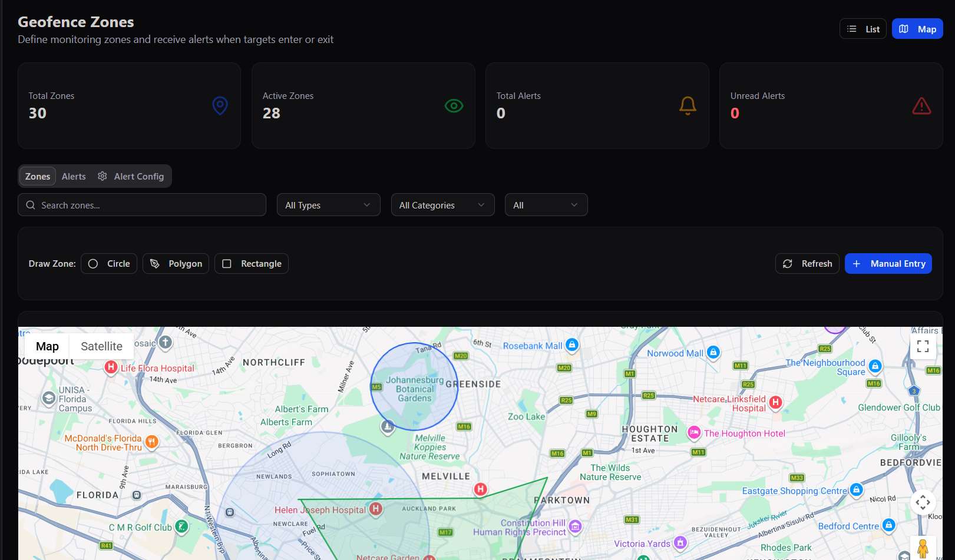Image resolution: width=955 pixels, height=560 pixels.
Task: Switch to Map view
Action: [x=917, y=29]
